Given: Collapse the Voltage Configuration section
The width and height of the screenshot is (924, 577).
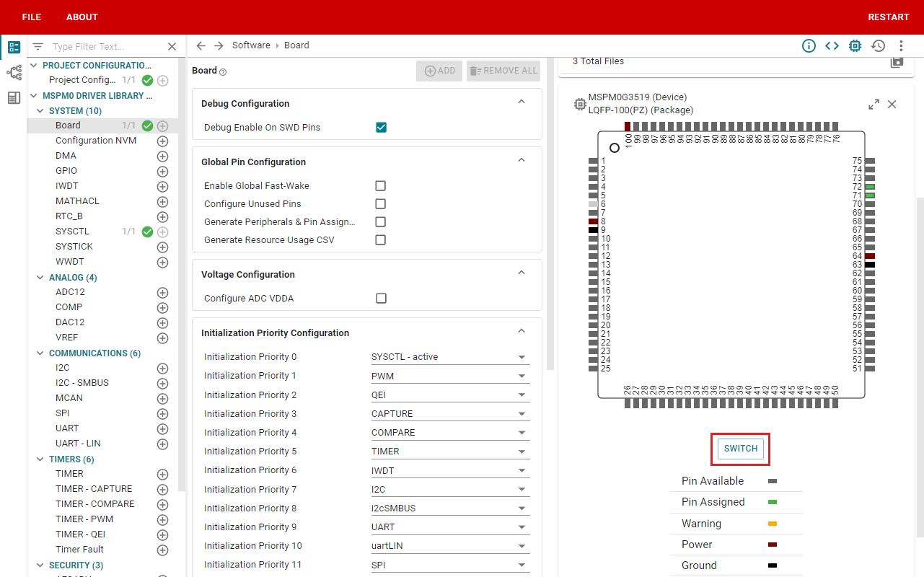Looking at the screenshot, I should pyautogui.click(x=522, y=273).
